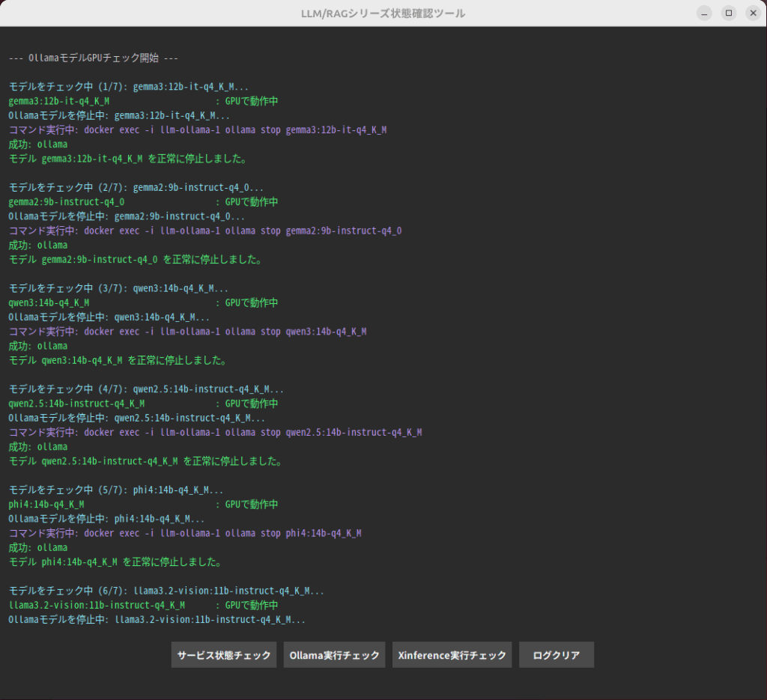Click Ollamaモデルを停止中: llama3.2-vision:11b-instruct-q4_K_M line
This screenshot has width=767, height=700.
click(157, 619)
